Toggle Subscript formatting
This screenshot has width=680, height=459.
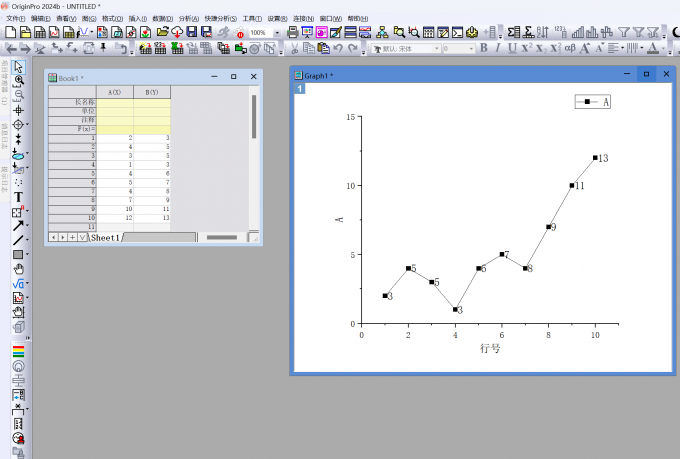541,49
